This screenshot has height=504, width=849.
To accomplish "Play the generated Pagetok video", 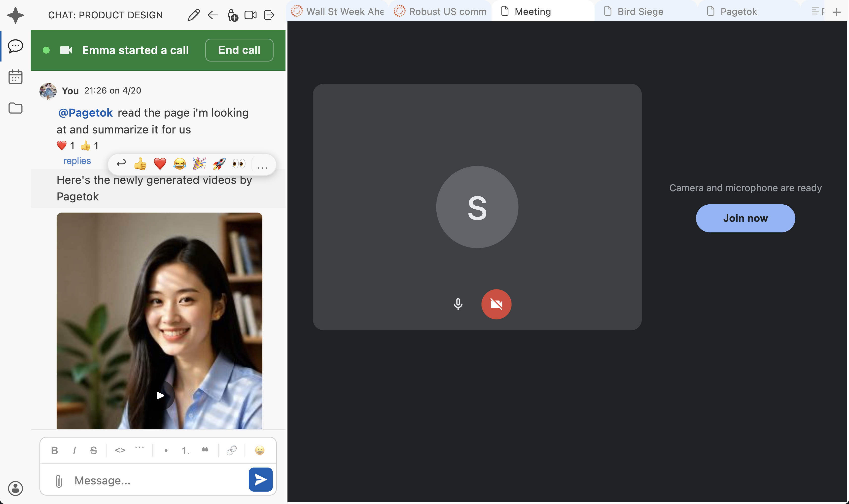I will tap(160, 395).
